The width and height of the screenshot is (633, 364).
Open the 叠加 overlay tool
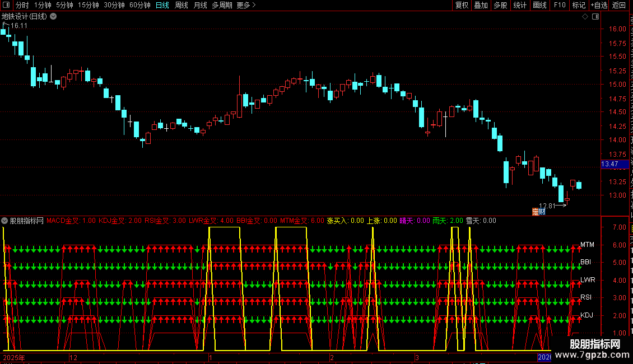click(481, 5)
